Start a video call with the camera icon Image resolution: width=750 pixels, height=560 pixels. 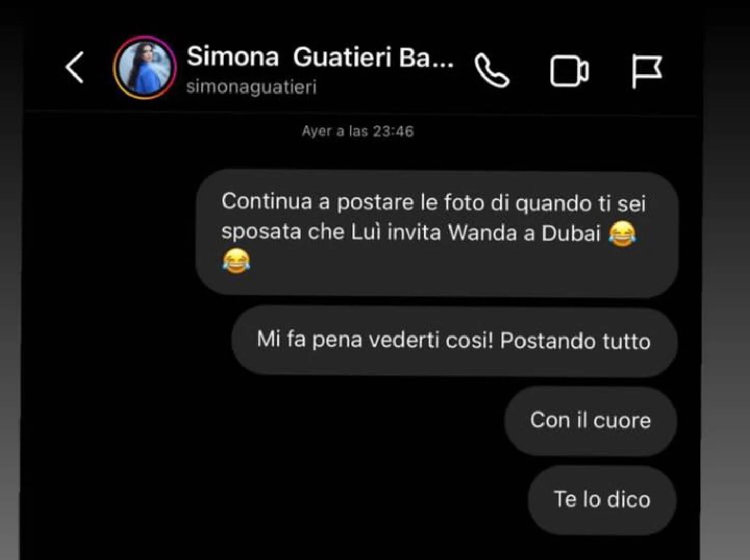click(x=569, y=71)
